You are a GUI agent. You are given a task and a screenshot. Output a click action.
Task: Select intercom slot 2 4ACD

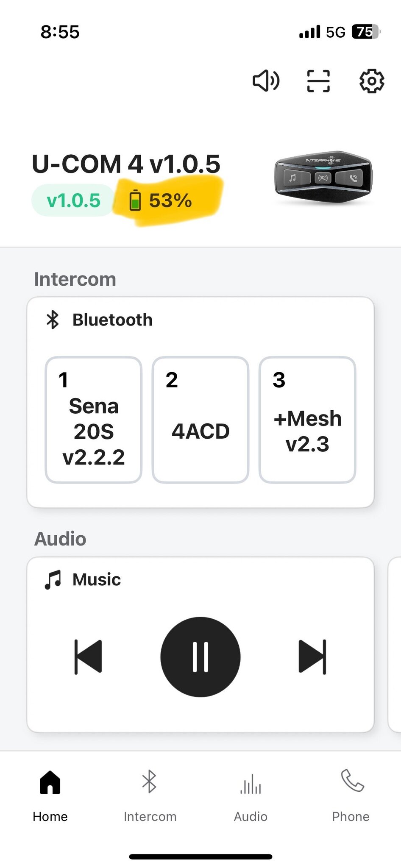tap(200, 420)
